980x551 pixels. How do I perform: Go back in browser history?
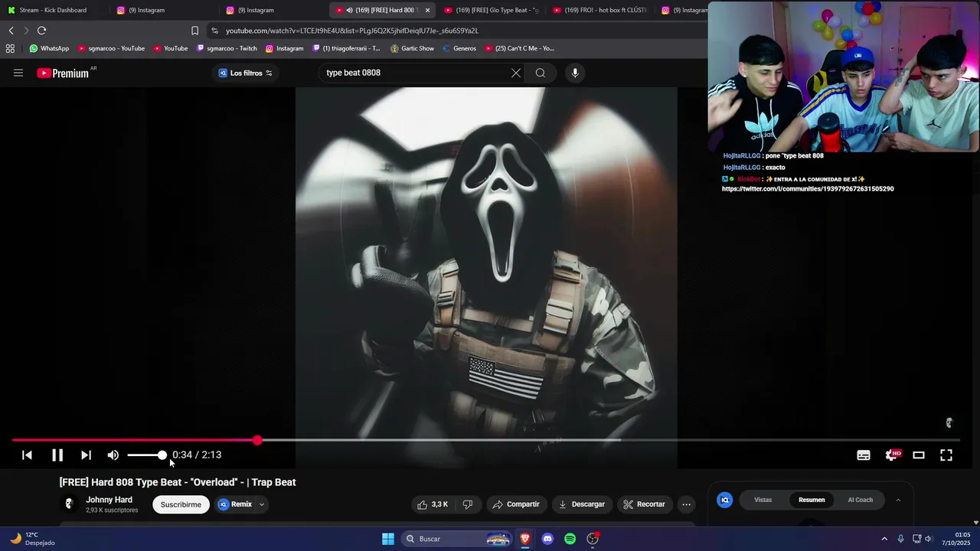[x=11, y=31]
